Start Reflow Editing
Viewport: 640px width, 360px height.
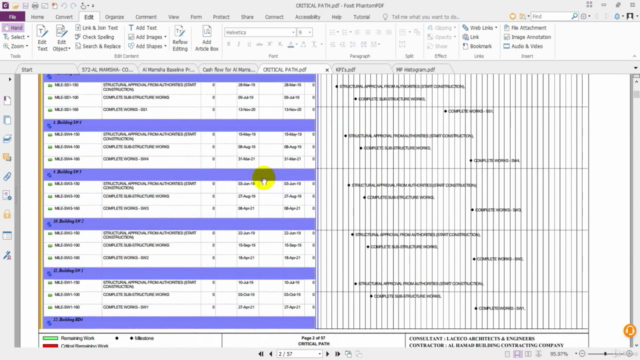180,38
